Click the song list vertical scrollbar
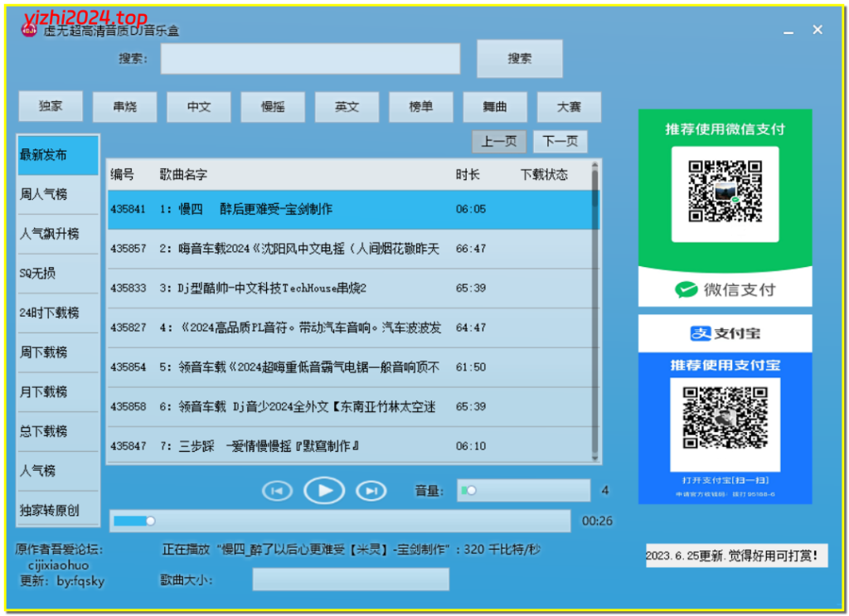This screenshot has width=849, height=616. point(594,311)
